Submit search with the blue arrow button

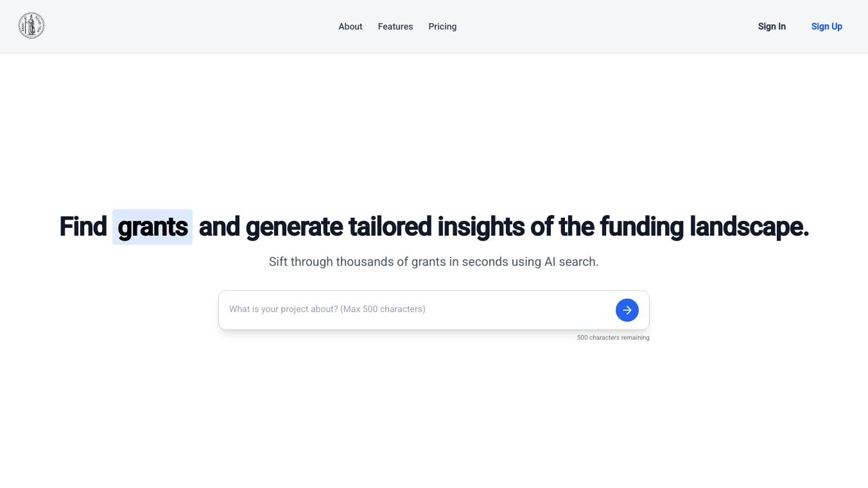627,310
